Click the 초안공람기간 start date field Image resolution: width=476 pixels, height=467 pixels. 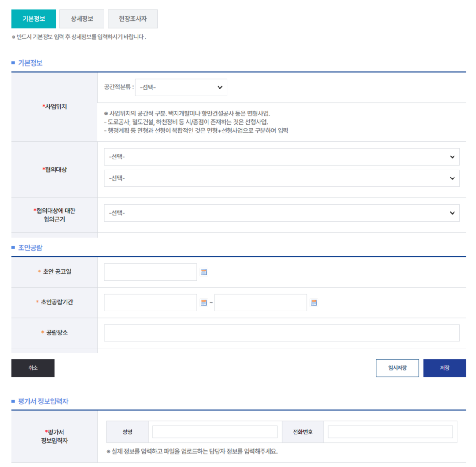point(150,303)
